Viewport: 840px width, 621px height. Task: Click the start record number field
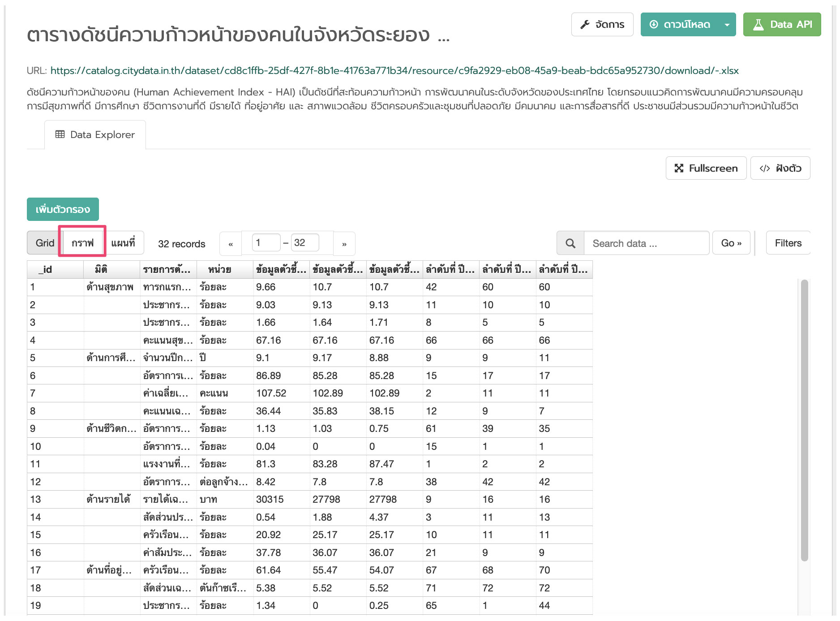[x=266, y=243]
